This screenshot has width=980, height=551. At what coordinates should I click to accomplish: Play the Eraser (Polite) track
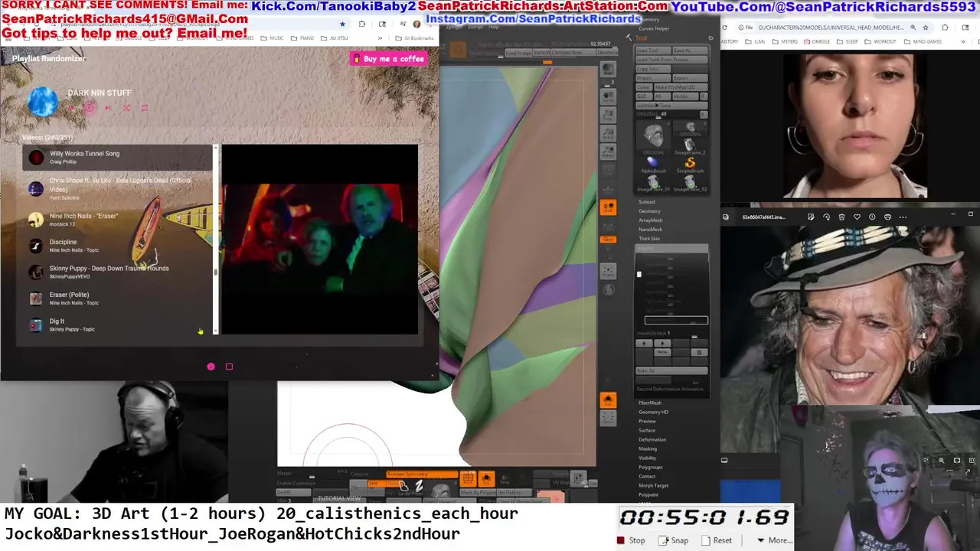[117, 298]
